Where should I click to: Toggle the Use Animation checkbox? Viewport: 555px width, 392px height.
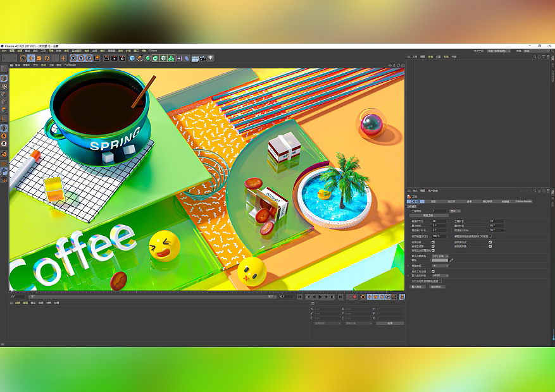pos(433,242)
